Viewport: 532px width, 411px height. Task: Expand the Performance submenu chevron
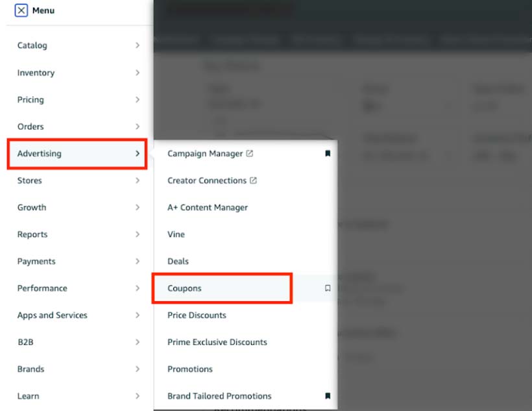click(x=138, y=288)
